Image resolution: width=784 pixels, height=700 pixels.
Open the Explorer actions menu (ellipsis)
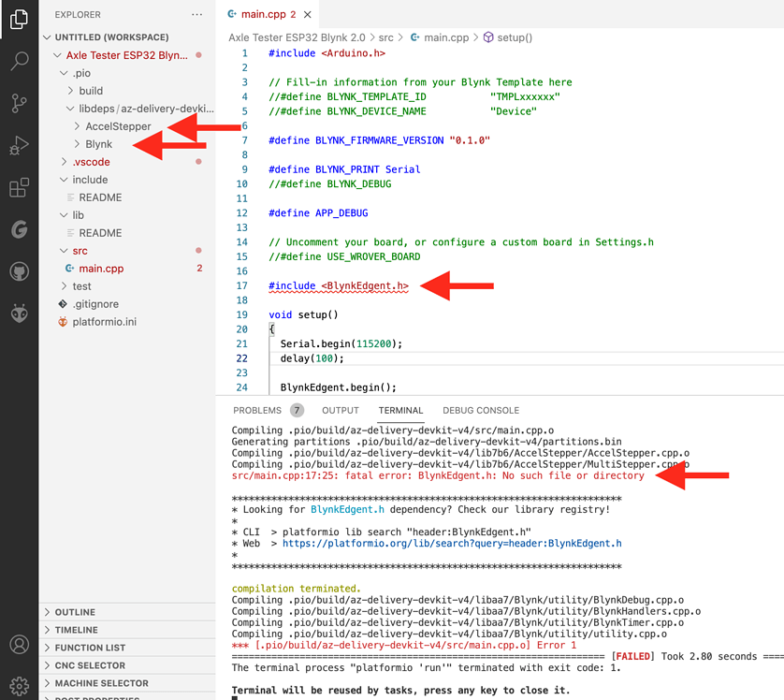(195, 14)
